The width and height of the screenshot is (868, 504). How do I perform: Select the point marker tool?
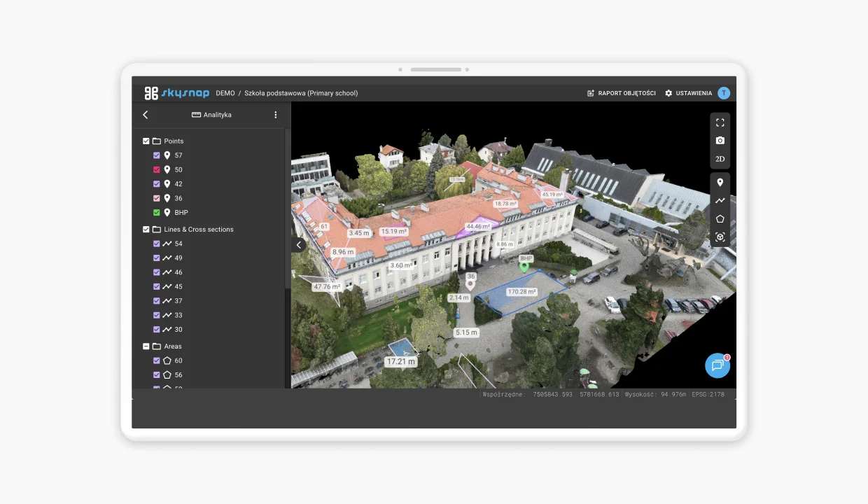click(x=720, y=182)
